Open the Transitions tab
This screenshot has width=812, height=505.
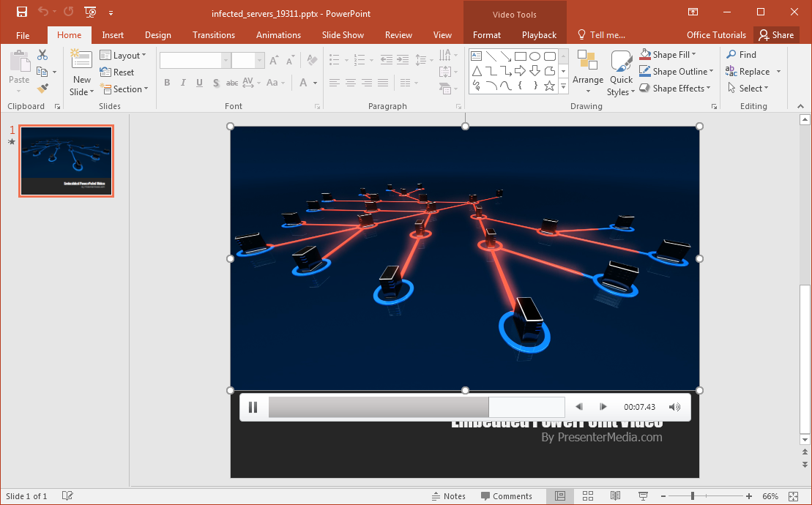pyautogui.click(x=214, y=35)
